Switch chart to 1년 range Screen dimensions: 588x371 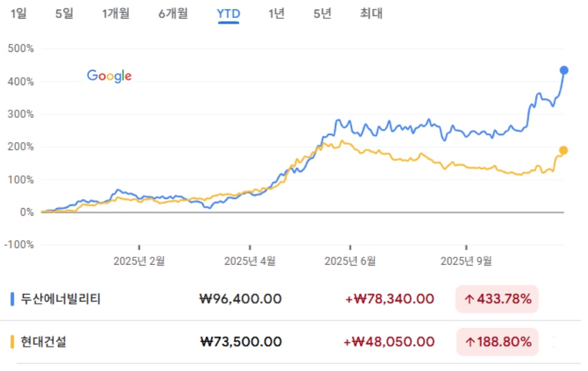pos(276,13)
